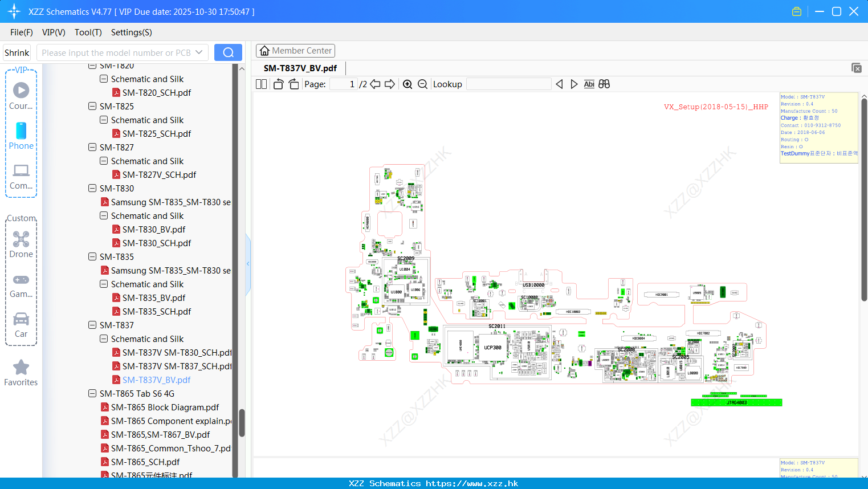Collapse the SM-T865 Tab S6 4G node
Screen dimensions: 868x489
pyautogui.click(x=92, y=393)
